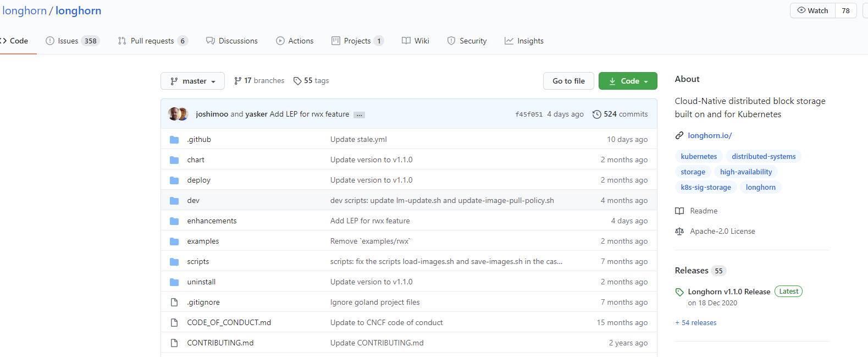868x357 pixels.
Task: Toggle Watch for this repository
Action: (x=812, y=10)
